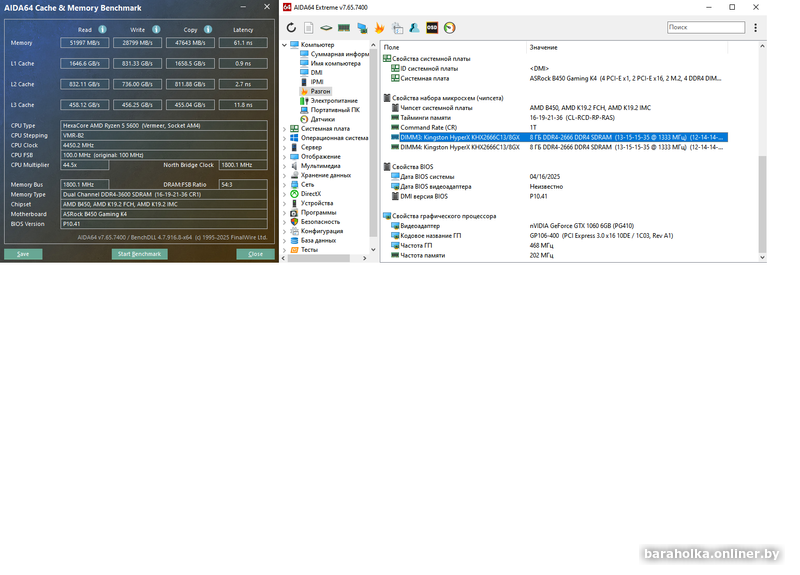Select the Кодовое название ГП row

(x=559, y=236)
